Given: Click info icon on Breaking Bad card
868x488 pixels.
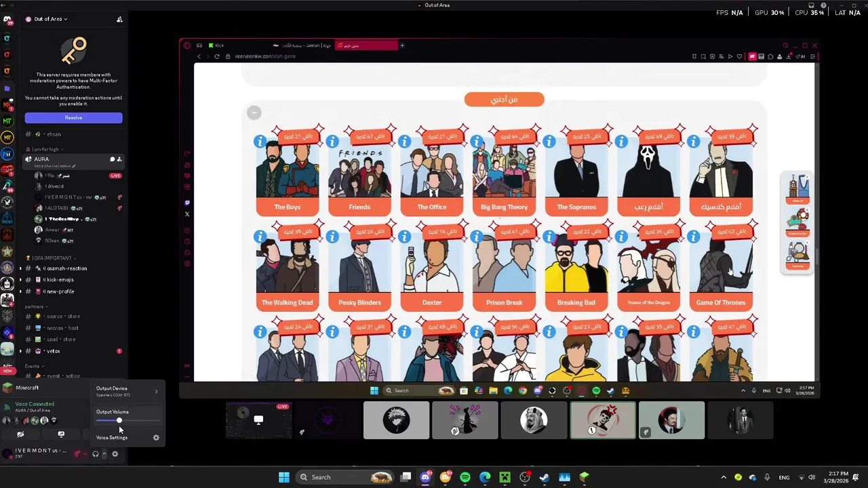Looking at the screenshot, I should tap(549, 237).
